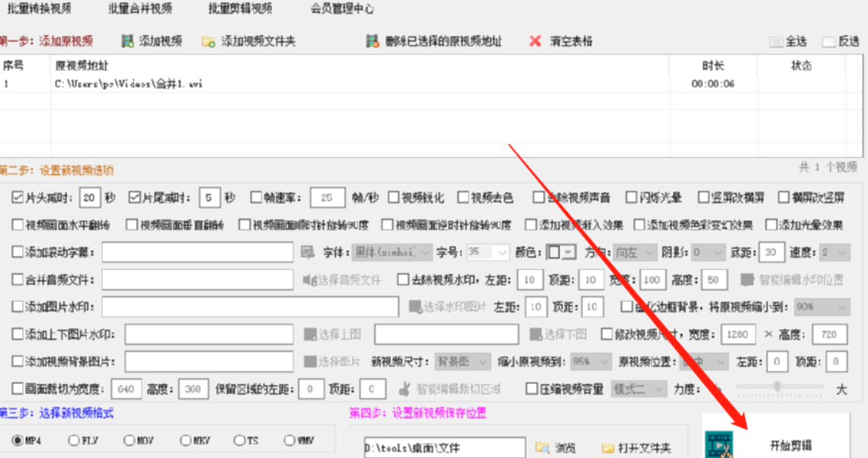Click the 删除已选择的原视频地址 icon
The height and width of the screenshot is (458, 868).
pyautogui.click(x=373, y=41)
